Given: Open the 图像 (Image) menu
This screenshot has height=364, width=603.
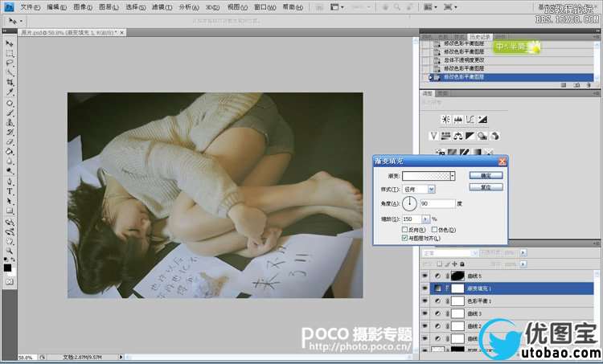Looking at the screenshot, I should pos(82,7).
